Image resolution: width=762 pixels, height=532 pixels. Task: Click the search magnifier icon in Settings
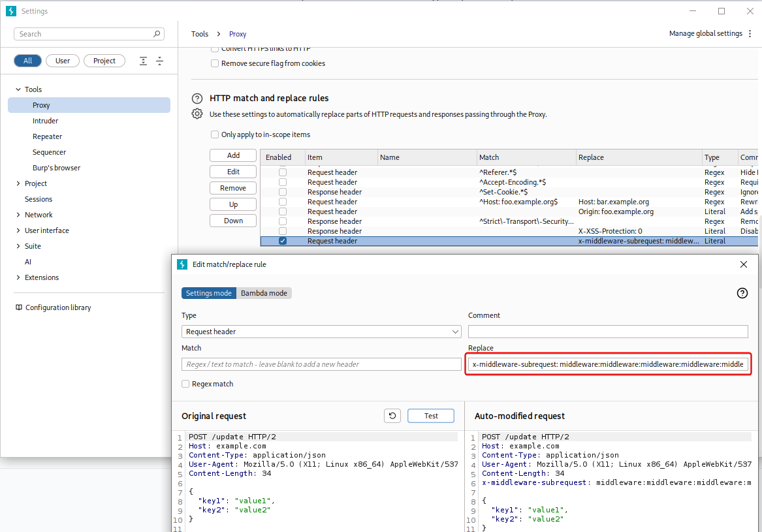(x=157, y=34)
